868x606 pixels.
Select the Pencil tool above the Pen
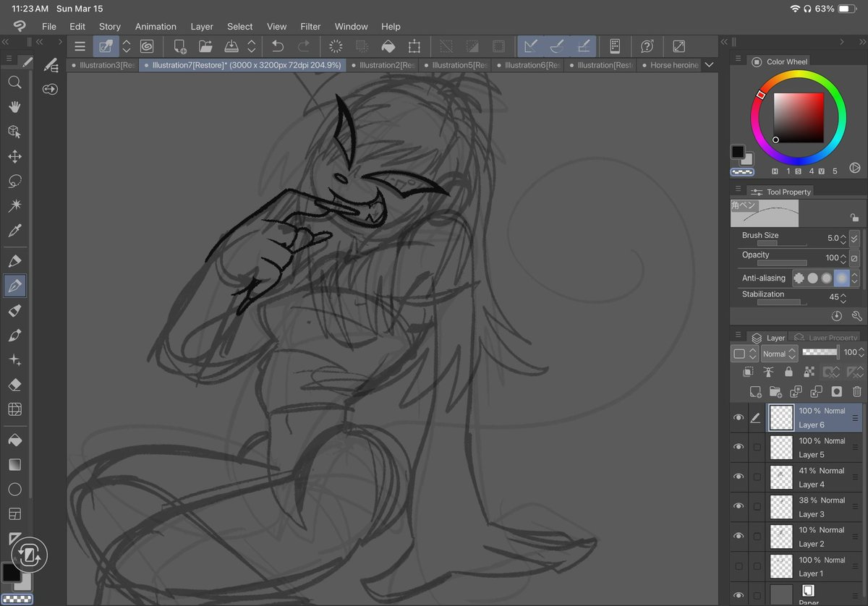(14, 261)
